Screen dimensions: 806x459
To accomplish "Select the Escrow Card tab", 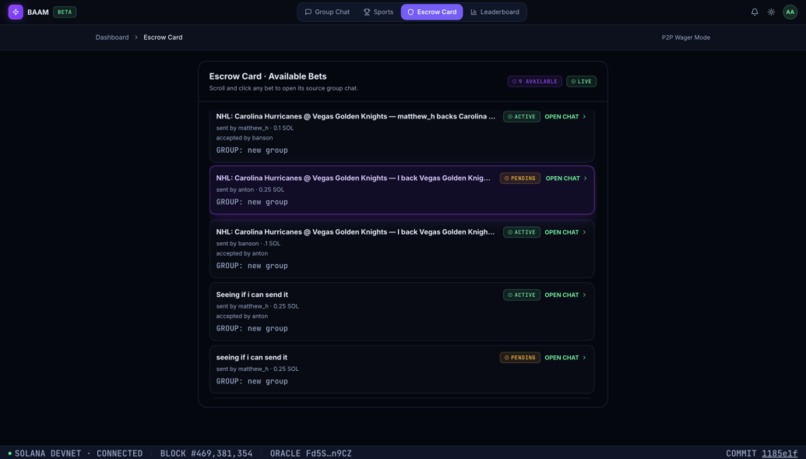I will point(432,12).
